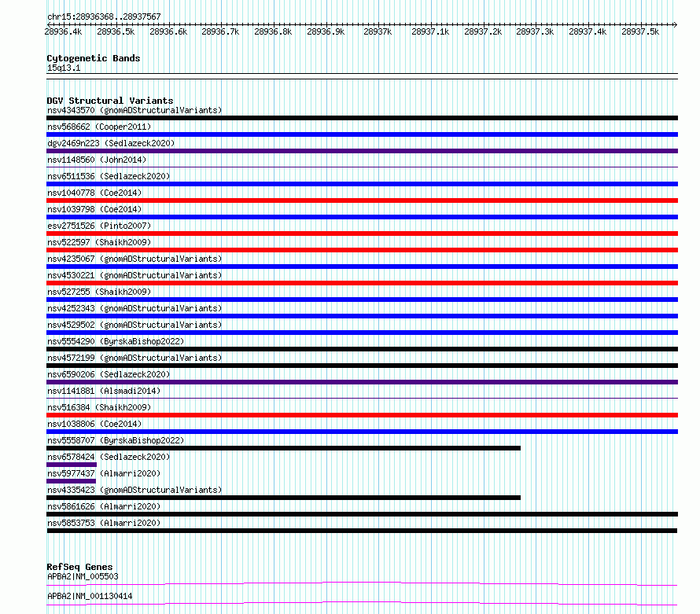Click the red bar under nsv516384
This screenshot has width=700, height=614.
[362, 415]
